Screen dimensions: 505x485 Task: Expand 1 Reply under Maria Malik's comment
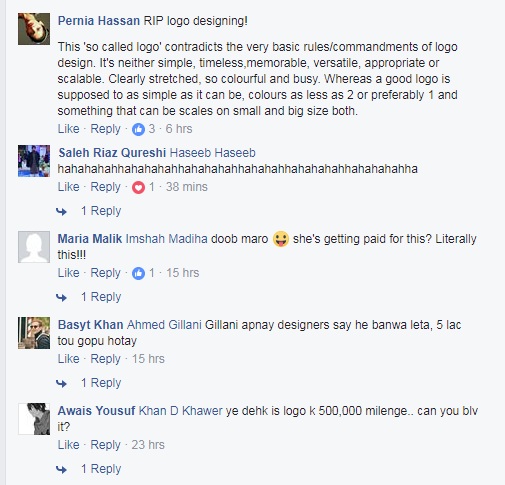(101, 297)
